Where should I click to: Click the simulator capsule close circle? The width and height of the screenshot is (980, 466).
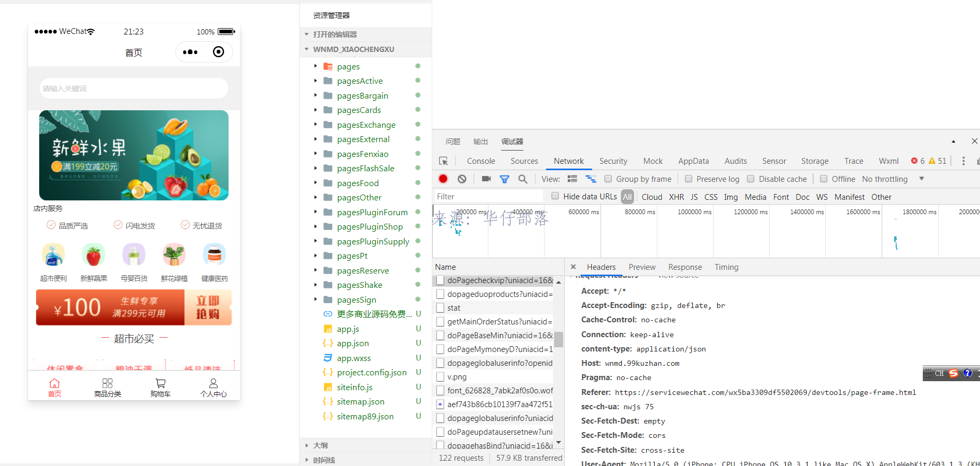pyautogui.click(x=218, y=51)
